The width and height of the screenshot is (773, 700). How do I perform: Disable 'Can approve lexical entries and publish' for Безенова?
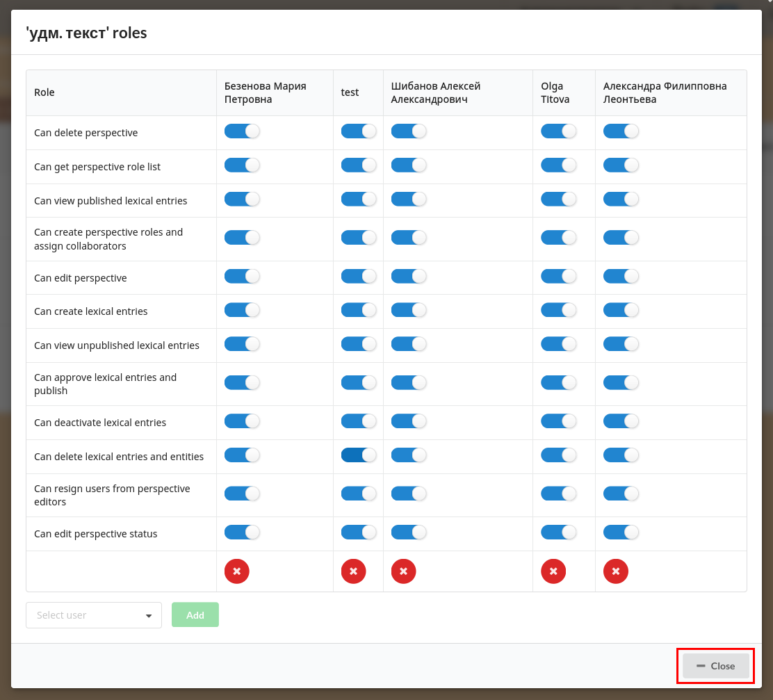point(242,382)
